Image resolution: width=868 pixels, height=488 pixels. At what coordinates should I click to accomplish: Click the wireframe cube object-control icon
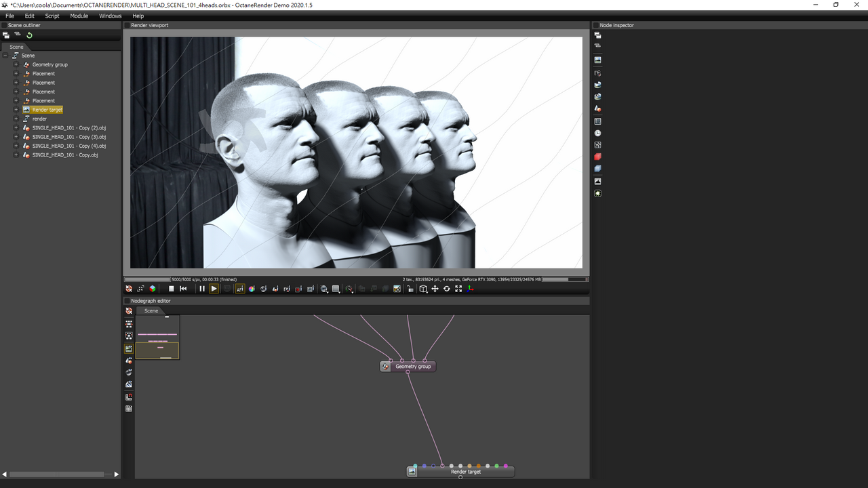pyautogui.click(x=423, y=289)
